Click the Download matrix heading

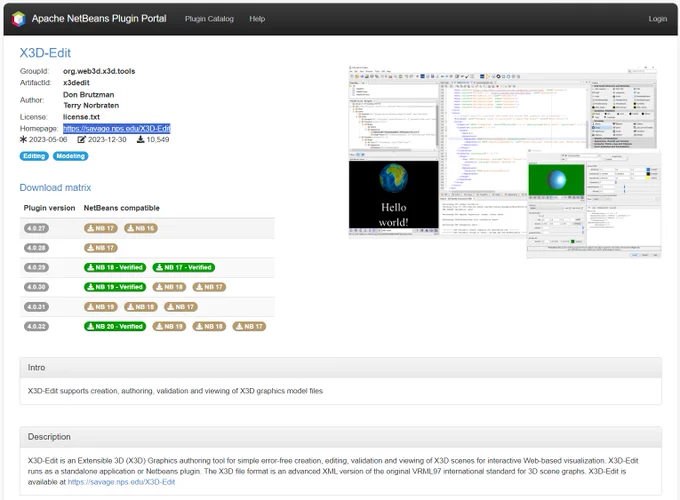coord(55,187)
